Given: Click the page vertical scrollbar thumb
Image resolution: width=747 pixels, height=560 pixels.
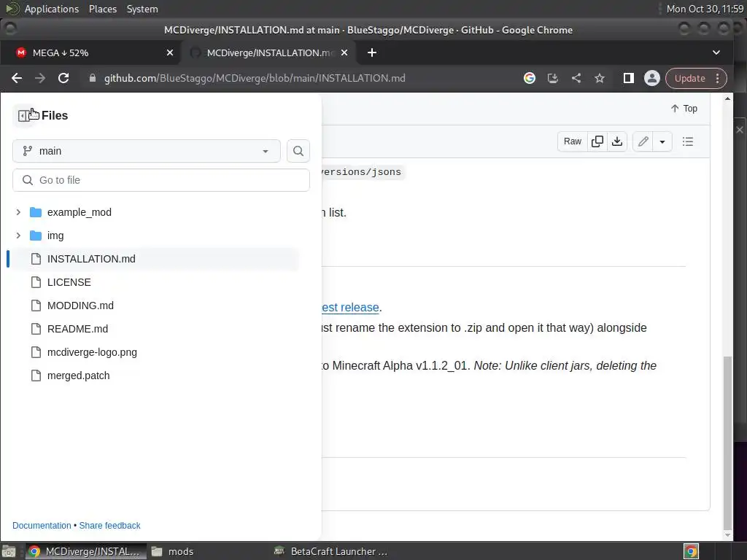Looking at the screenshot, I should pos(727,443).
